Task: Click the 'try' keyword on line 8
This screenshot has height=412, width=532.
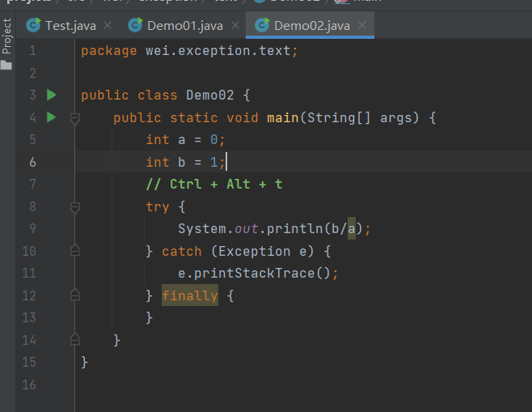Action: pyautogui.click(x=158, y=207)
